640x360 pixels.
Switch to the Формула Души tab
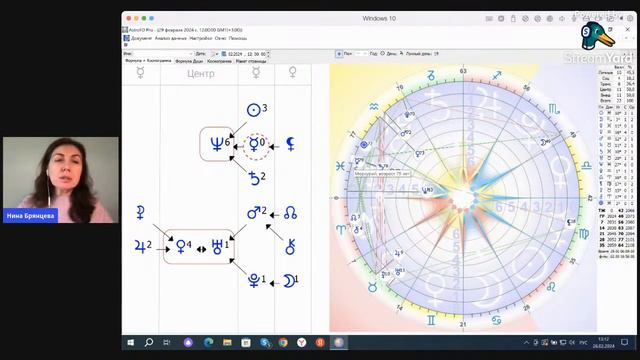[189, 61]
